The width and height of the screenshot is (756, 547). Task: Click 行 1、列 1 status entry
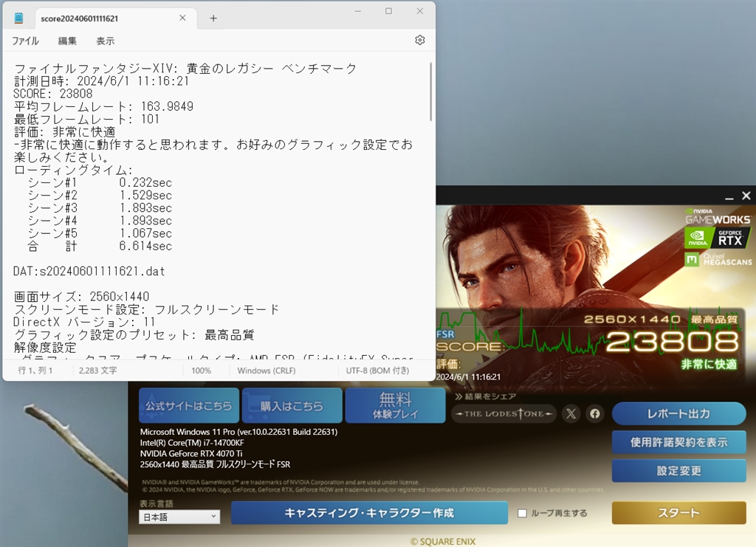coord(35,371)
